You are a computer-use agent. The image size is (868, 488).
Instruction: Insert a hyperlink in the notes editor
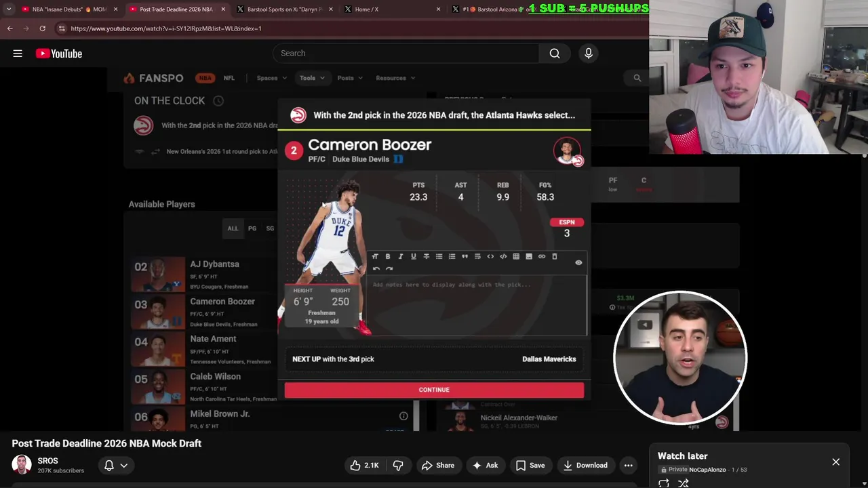[542, 256]
